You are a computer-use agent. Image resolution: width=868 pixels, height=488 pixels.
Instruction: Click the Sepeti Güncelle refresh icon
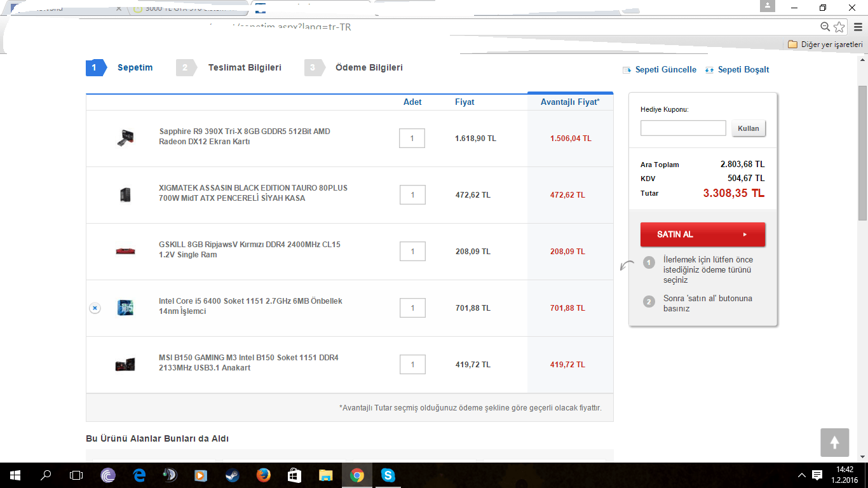click(x=627, y=70)
